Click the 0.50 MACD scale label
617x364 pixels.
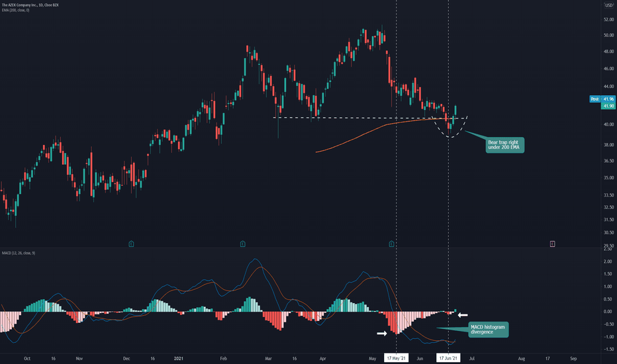coord(608,299)
